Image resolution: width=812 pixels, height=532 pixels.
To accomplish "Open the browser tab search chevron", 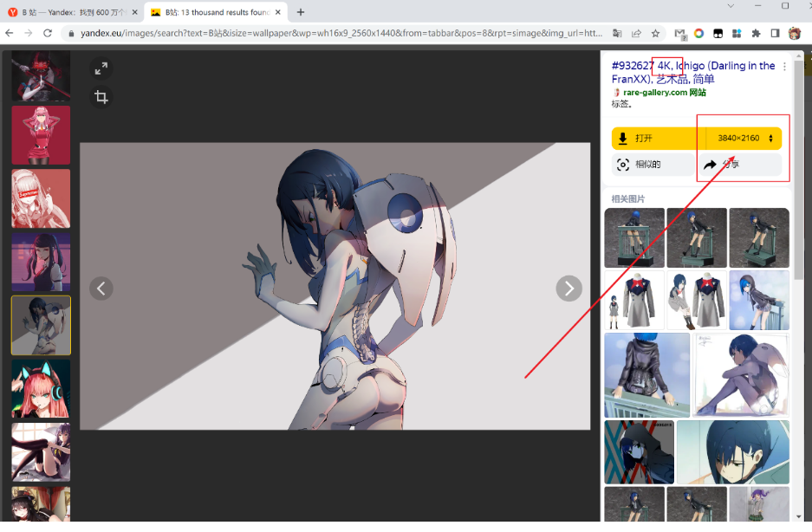I will point(731,6).
